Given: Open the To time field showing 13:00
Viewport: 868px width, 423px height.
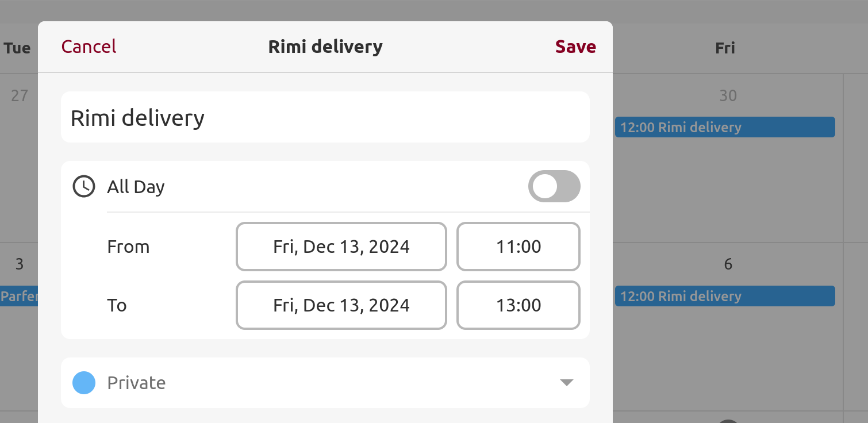Looking at the screenshot, I should pyautogui.click(x=518, y=305).
